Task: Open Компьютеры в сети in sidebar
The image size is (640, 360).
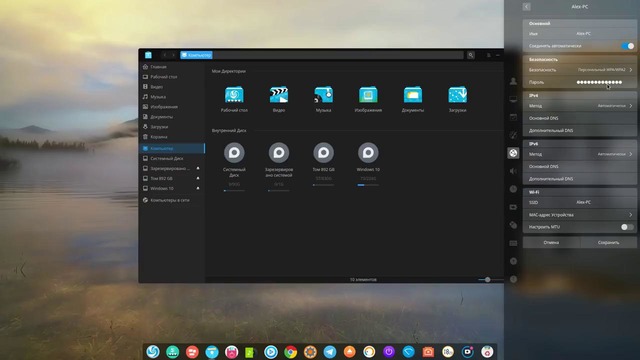Action: pos(172,200)
